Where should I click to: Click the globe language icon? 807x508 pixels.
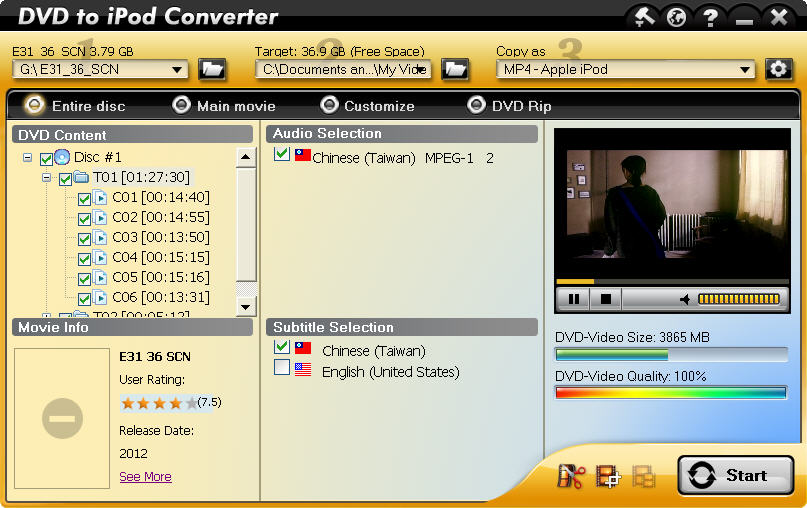(x=676, y=17)
